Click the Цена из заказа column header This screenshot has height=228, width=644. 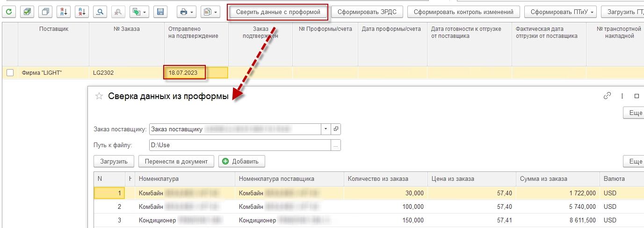pos(471,179)
